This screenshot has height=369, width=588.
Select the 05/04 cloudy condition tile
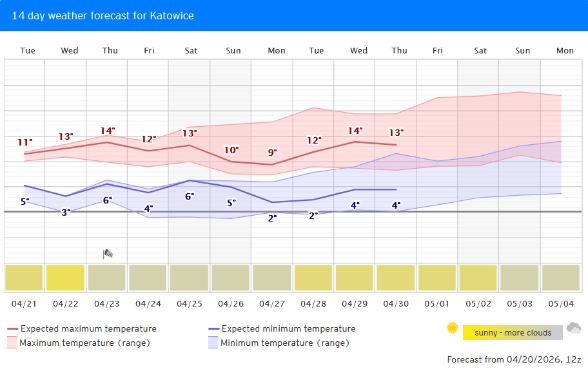[x=560, y=278]
